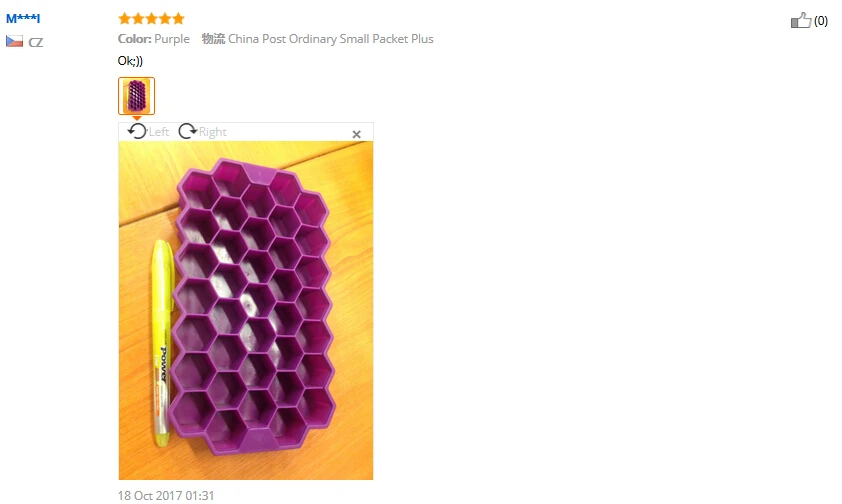Select the fifth rating star
The width and height of the screenshot is (842, 504).
coord(178,19)
